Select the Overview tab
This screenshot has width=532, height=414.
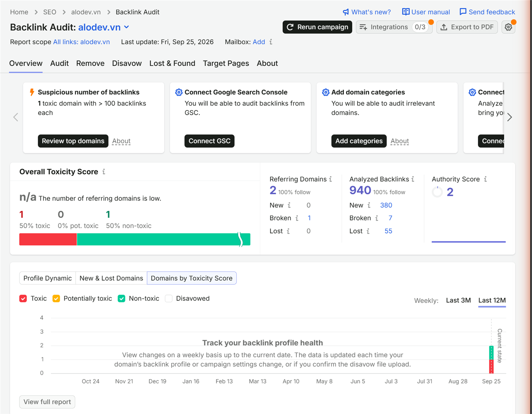click(26, 63)
